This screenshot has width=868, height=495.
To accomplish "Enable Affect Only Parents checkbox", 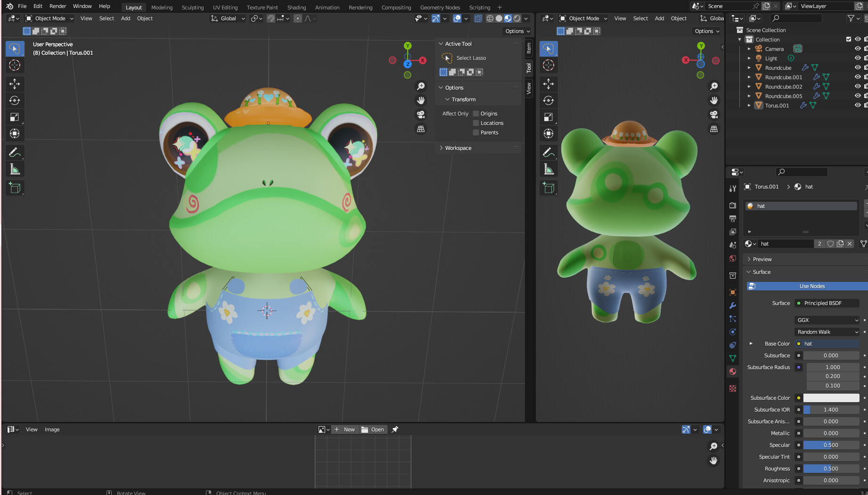I will [476, 132].
